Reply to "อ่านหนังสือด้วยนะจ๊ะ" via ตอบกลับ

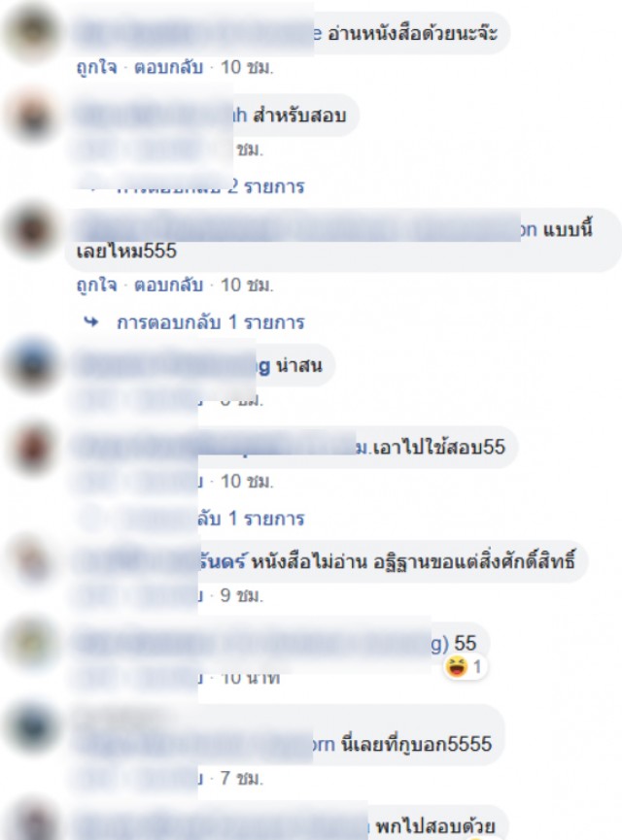pos(168,67)
